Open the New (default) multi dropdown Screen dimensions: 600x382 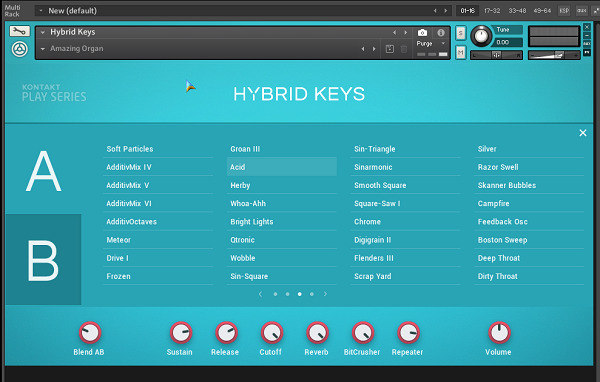click(x=41, y=11)
